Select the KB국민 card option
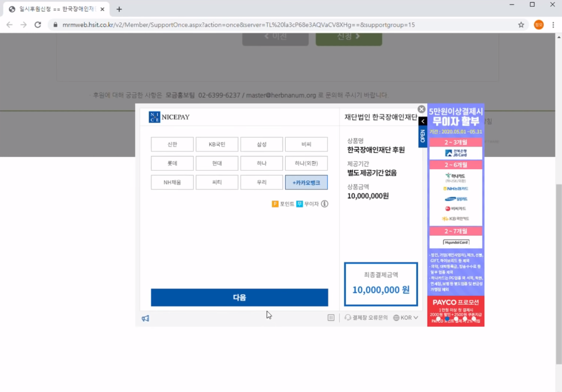Viewport: 562px width, 392px height. pos(217,145)
